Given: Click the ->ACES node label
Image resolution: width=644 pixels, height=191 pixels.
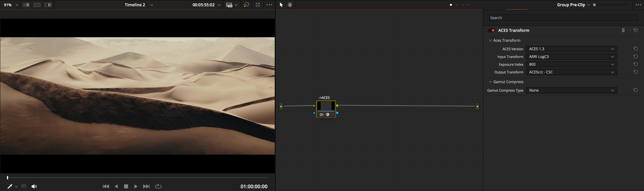Looking at the screenshot, I should pos(324,98).
